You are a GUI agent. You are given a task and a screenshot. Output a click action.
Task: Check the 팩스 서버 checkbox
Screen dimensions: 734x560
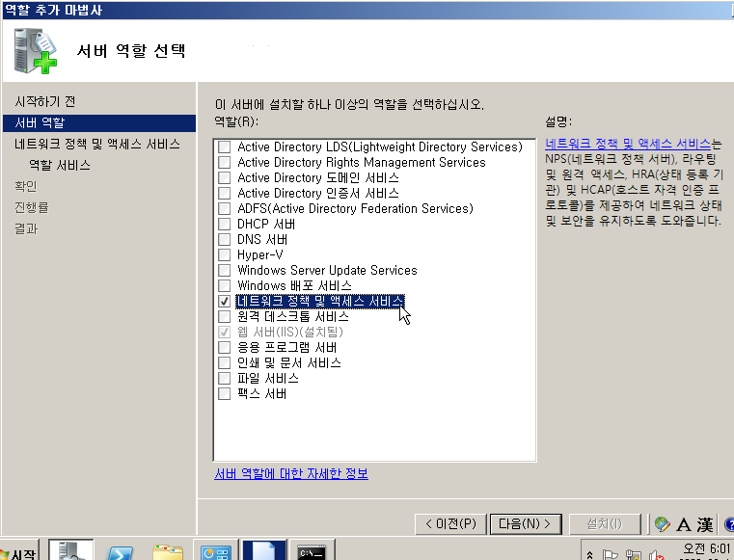[224, 394]
